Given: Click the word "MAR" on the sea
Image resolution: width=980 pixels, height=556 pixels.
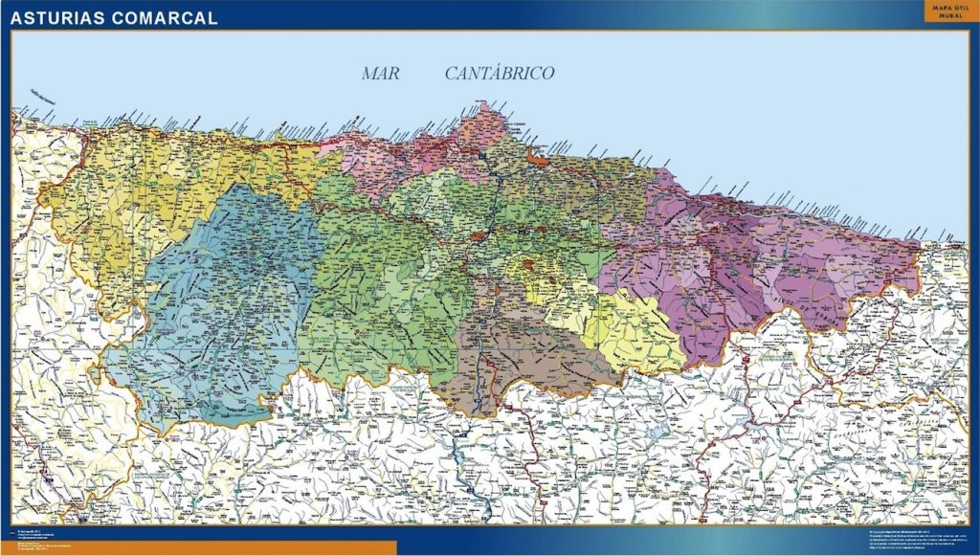Looking at the screenshot, I should click(x=381, y=74).
